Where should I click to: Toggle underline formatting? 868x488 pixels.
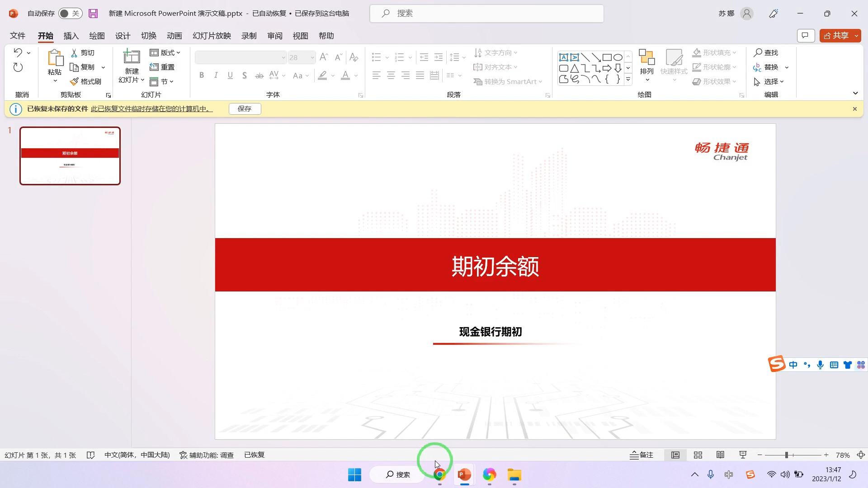(x=230, y=75)
